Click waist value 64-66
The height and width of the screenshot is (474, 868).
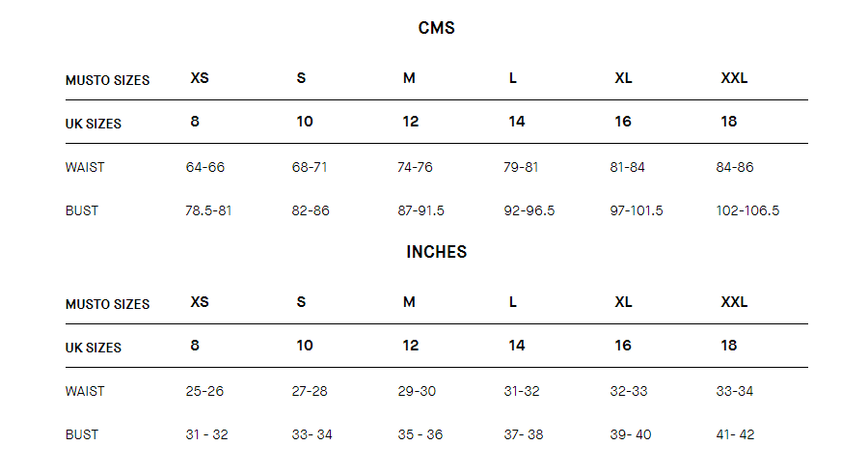pyautogui.click(x=204, y=167)
